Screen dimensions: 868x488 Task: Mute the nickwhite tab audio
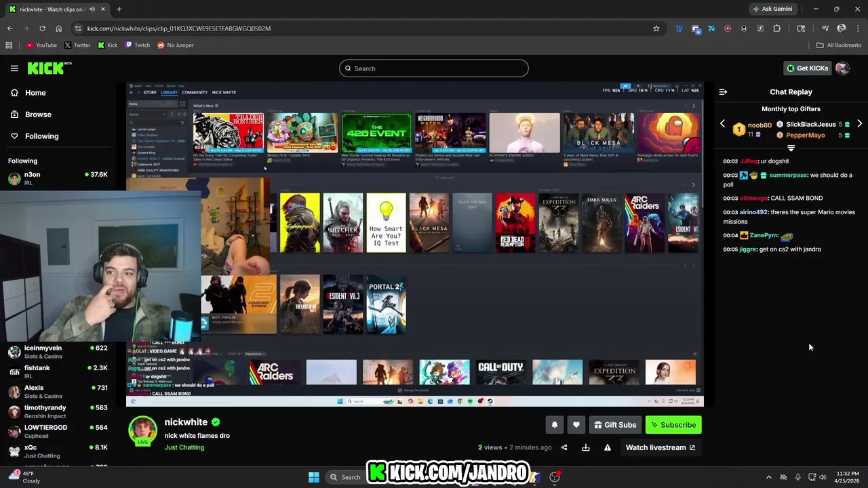(92, 9)
